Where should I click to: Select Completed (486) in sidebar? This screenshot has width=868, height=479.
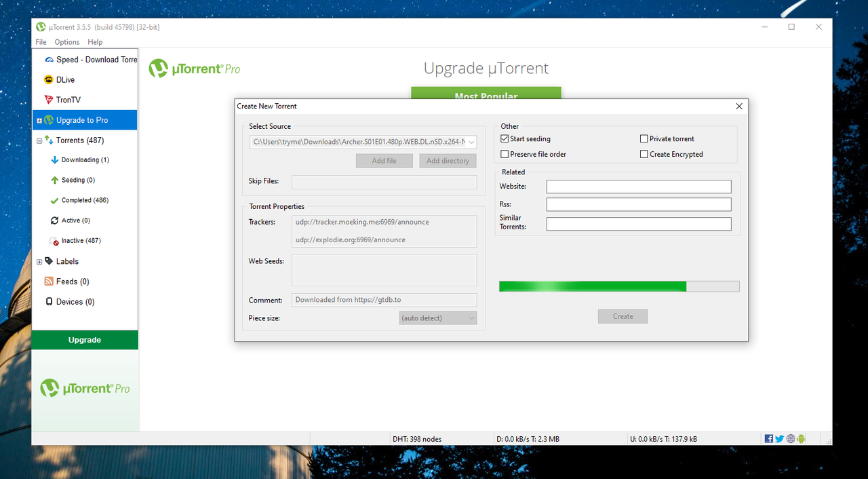(85, 201)
